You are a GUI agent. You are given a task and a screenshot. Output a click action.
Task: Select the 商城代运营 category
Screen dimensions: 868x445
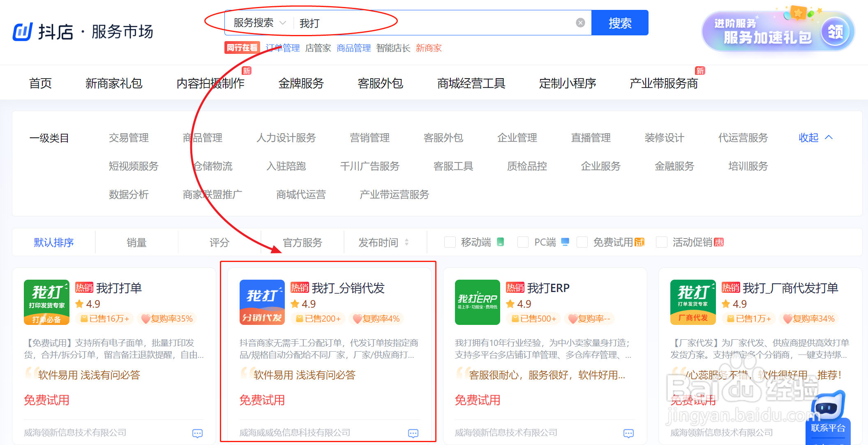pyautogui.click(x=301, y=195)
